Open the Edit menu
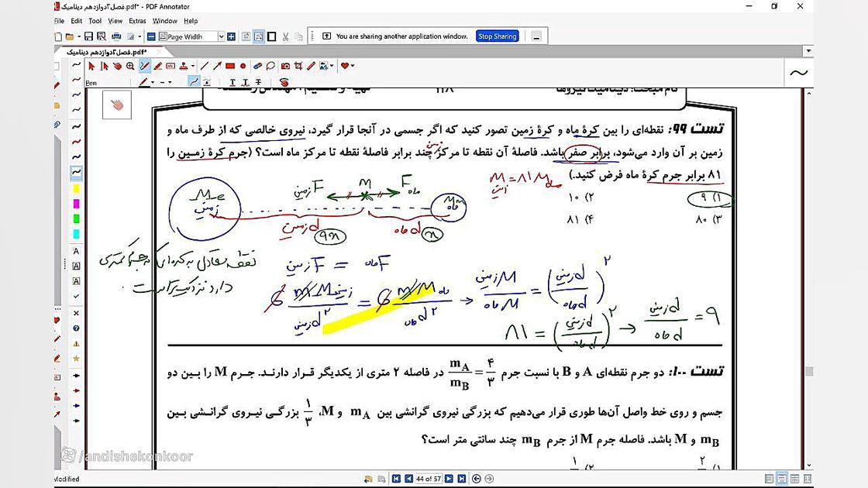Image resolution: width=868 pixels, height=488 pixels. point(77,21)
